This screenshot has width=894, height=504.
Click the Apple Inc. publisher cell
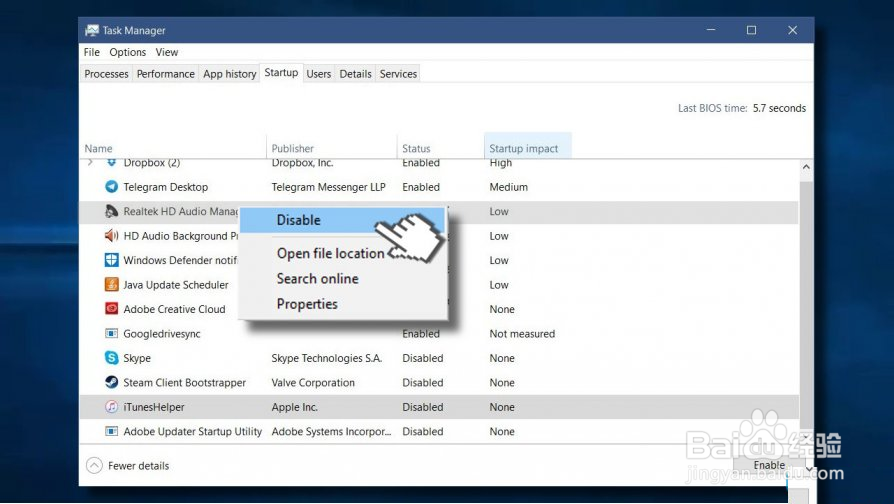tap(294, 407)
